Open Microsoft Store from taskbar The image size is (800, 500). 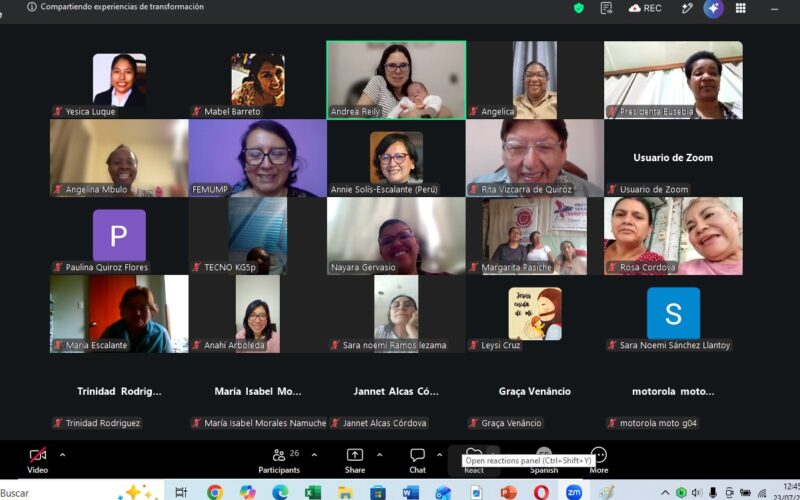[378, 492]
